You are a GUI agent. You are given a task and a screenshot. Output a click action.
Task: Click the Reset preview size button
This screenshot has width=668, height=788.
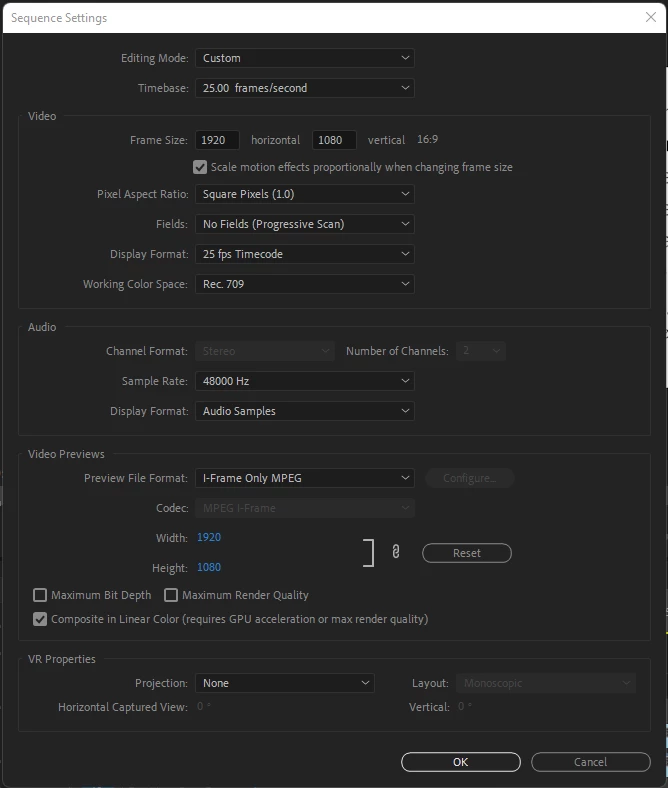pos(467,553)
